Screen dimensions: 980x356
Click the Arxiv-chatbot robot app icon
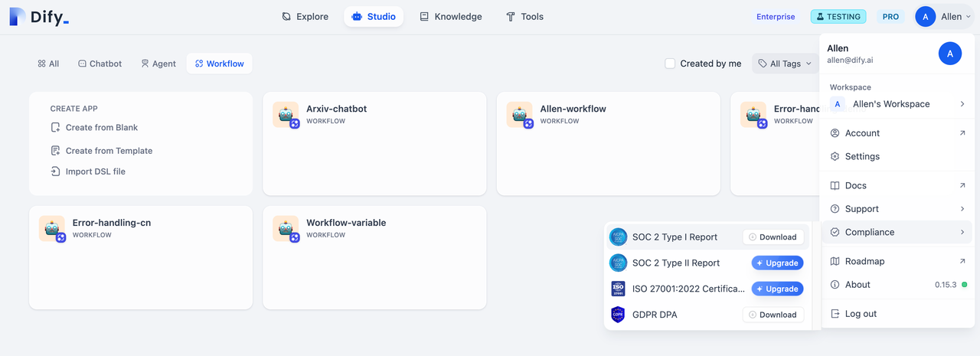[x=286, y=115]
